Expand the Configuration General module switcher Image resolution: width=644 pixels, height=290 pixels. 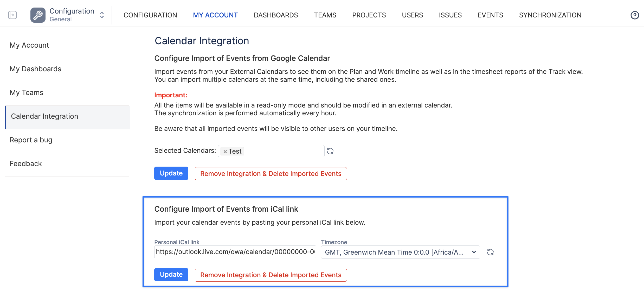(102, 15)
